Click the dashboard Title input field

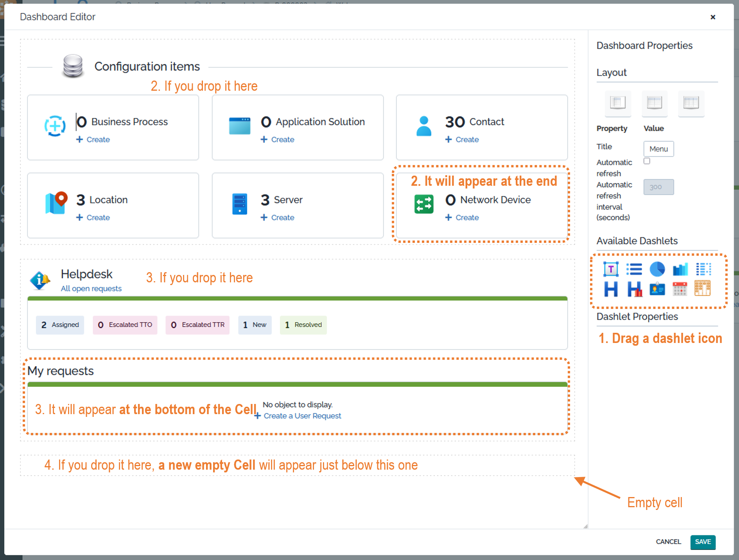click(658, 149)
